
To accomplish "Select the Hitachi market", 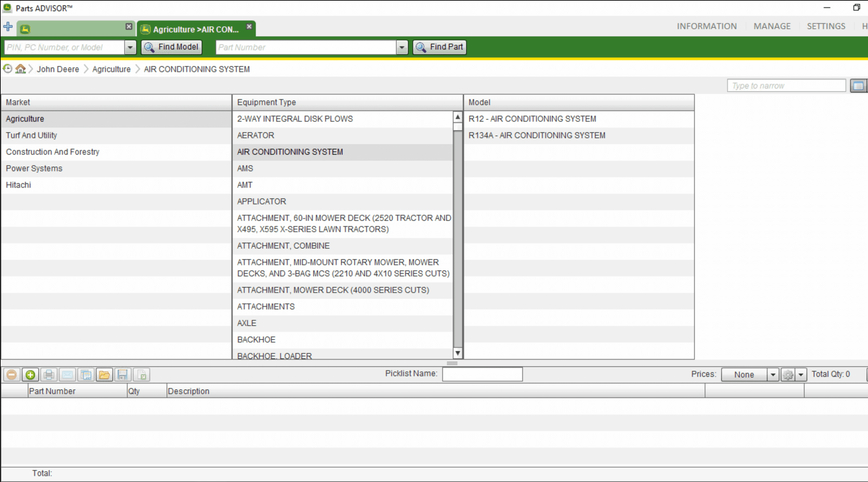I will click(116, 185).
